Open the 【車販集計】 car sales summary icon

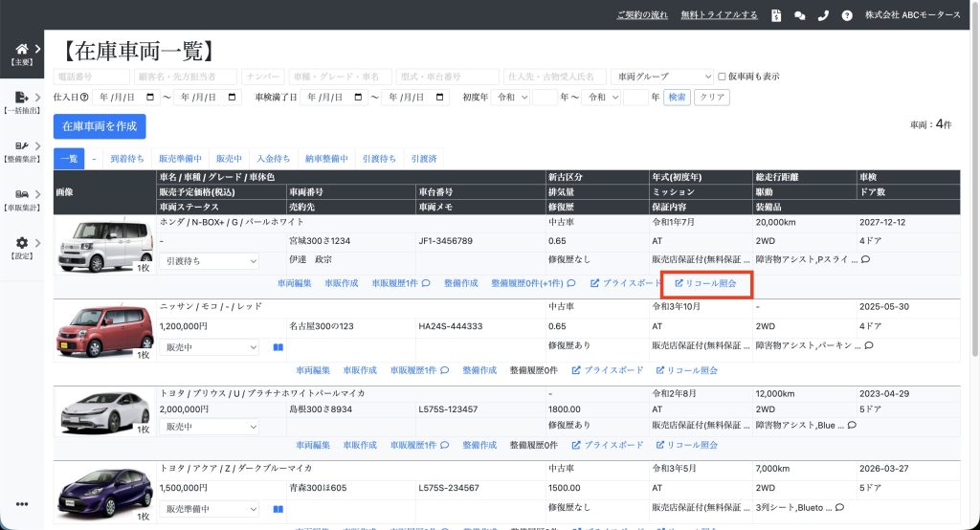coord(22,194)
